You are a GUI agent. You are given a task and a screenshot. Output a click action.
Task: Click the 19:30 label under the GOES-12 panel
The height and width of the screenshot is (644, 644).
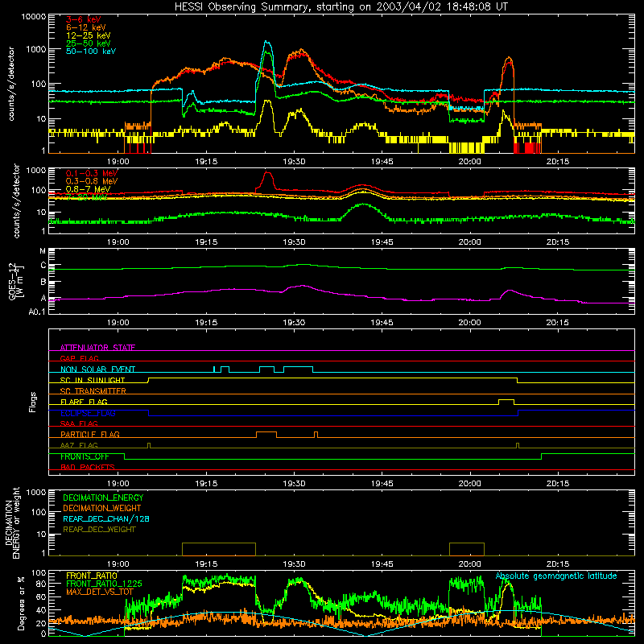[294, 323]
